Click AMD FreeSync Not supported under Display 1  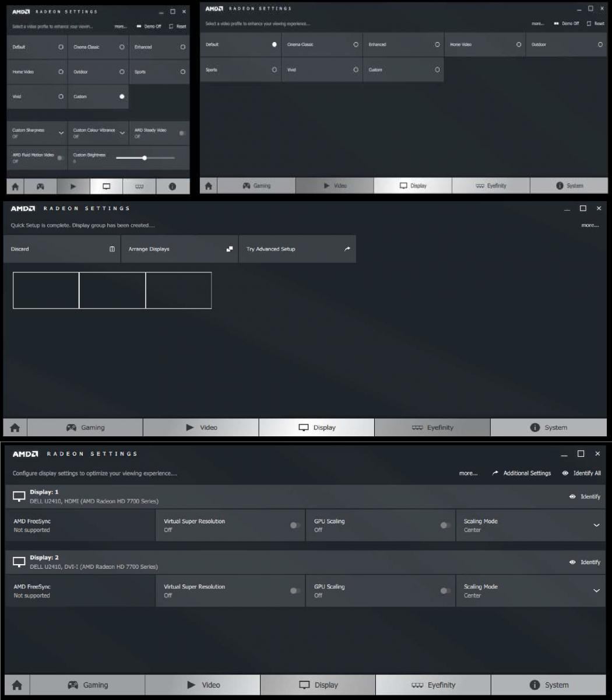coord(80,526)
